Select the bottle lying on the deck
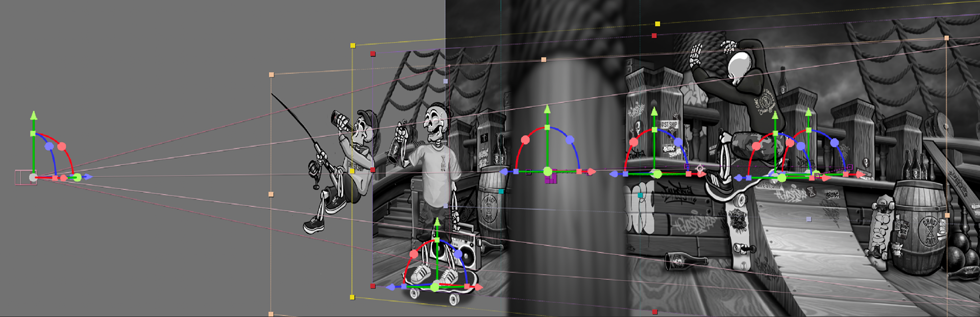The image size is (980, 317). pyautogui.click(x=685, y=261)
